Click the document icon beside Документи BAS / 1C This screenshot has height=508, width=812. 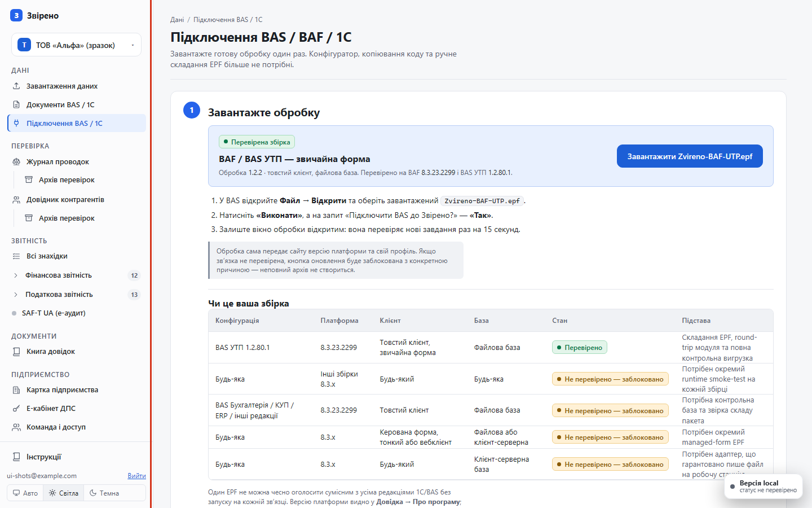click(x=17, y=105)
